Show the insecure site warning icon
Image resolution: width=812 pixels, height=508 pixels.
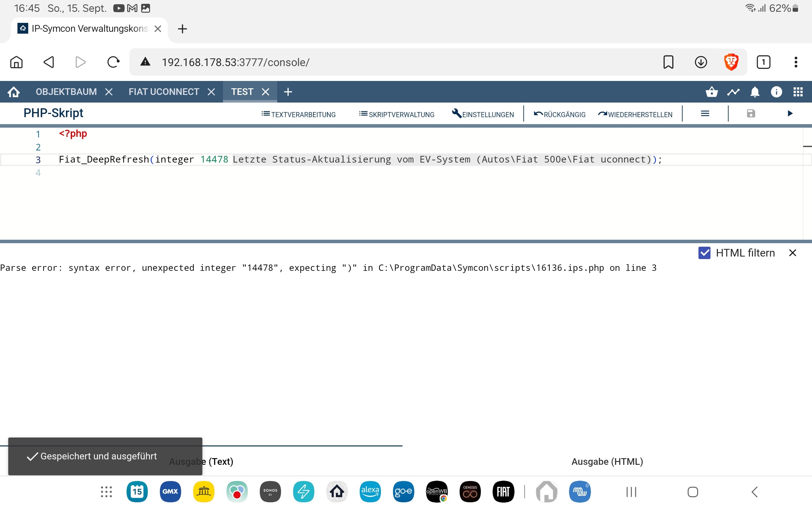tap(145, 62)
